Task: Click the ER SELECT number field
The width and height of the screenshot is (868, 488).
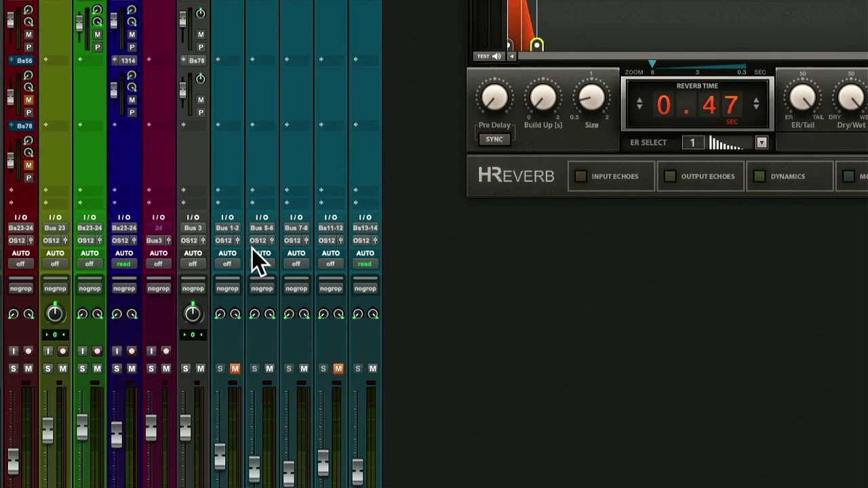Action: [x=692, y=142]
